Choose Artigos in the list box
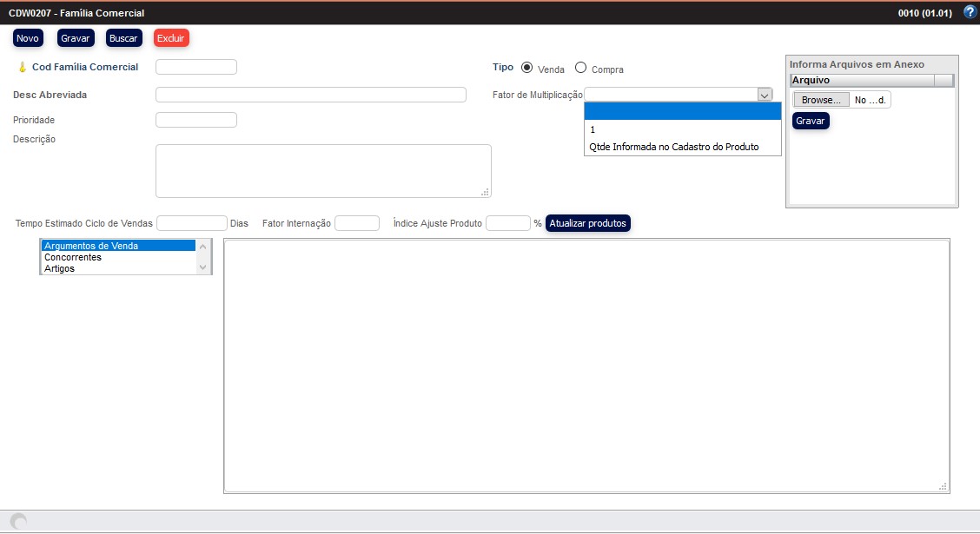980x534 pixels. pyautogui.click(x=117, y=268)
